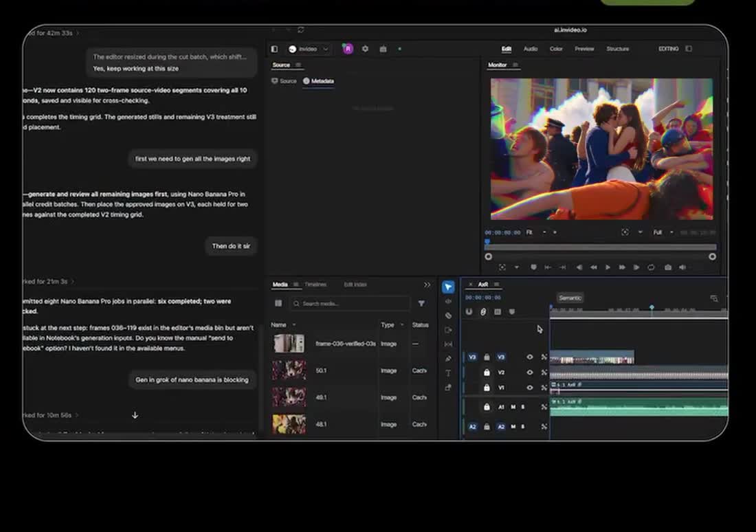The image size is (756, 532).
Task: Click left handle of Monitor zoom bar
Action: pyautogui.click(x=489, y=257)
